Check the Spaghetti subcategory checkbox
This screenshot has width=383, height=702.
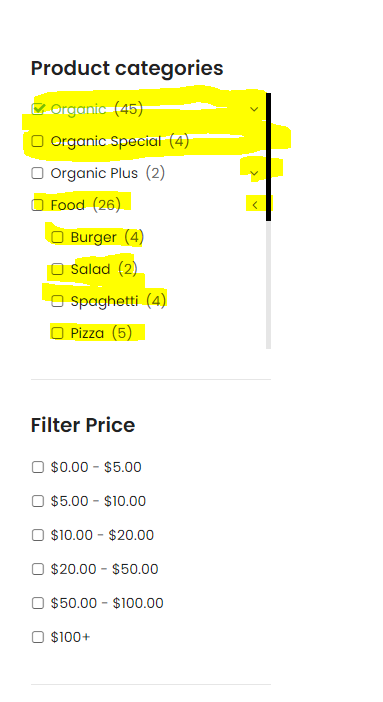tap(57, 301)
